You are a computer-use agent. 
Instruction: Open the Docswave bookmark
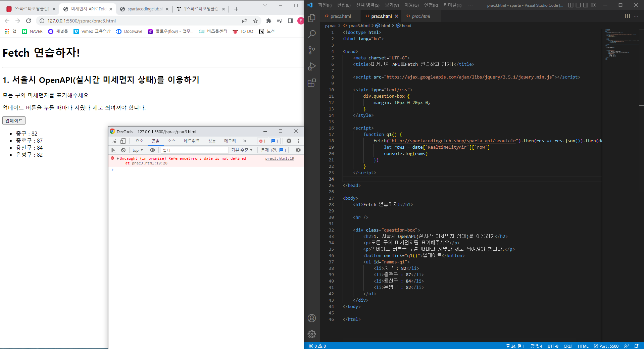129,32
